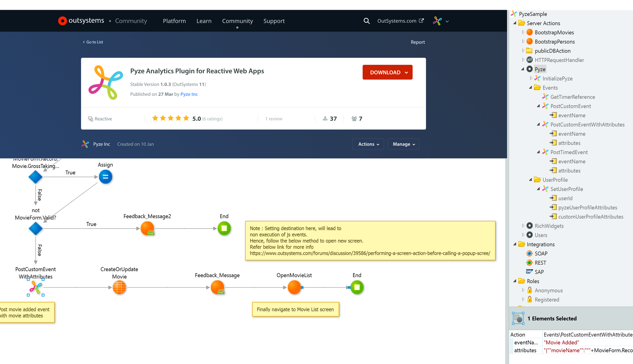Open the Manage dropdown
Image resolution: width=633 pixels, height=364 pixels.
coord(403,144)
